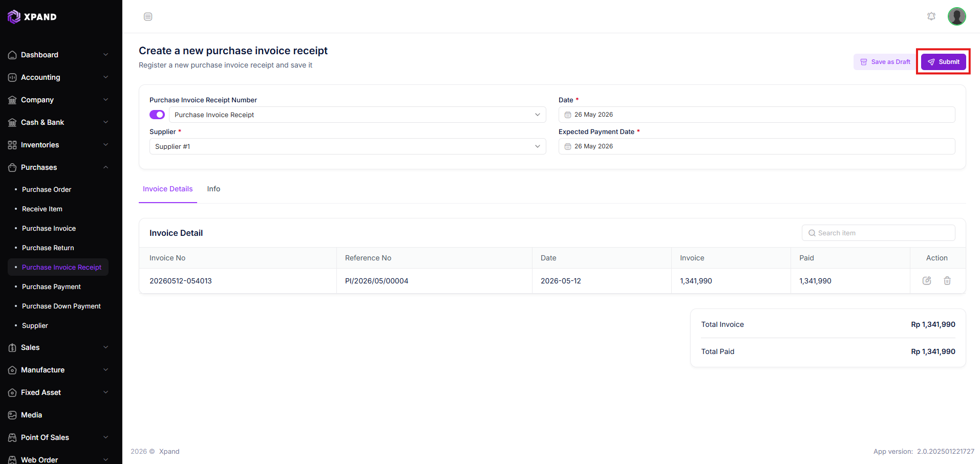Open the notifications bell
Image resolution: width=980 pixels, height=464 pixels.
[931, 16]
